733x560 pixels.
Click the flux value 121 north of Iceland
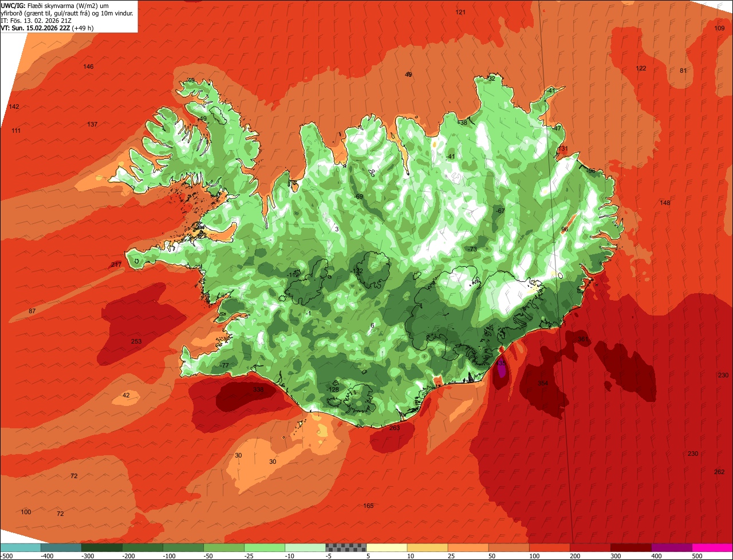[460, 12]
